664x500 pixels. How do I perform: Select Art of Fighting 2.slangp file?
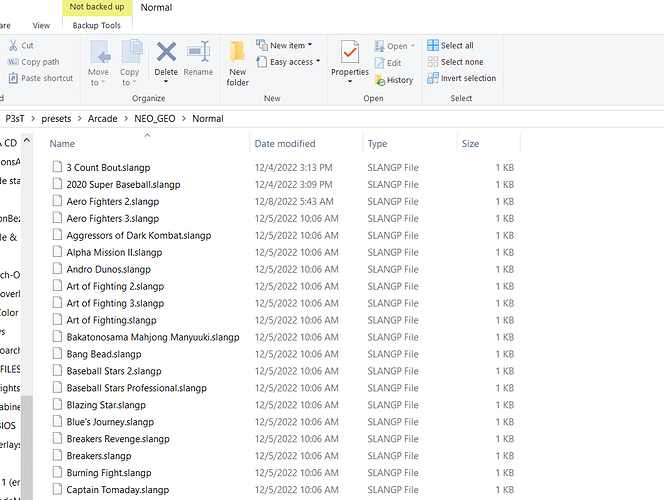tap(115, 286)
